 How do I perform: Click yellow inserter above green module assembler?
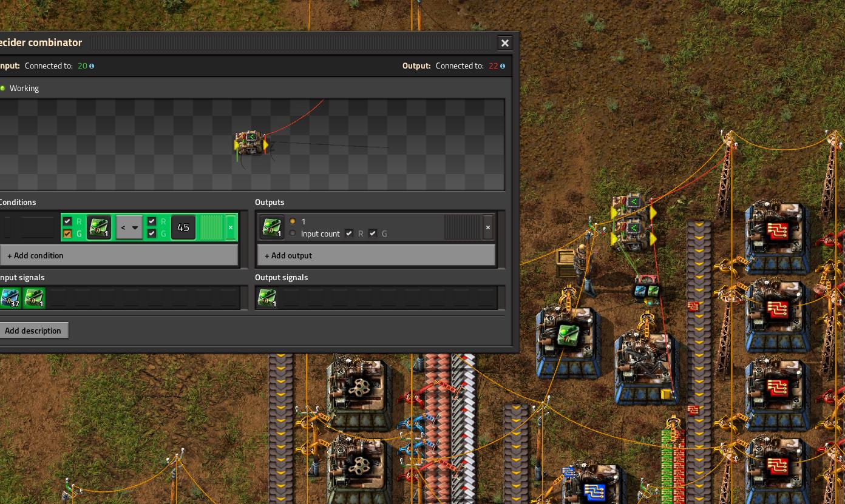point(568,298)
